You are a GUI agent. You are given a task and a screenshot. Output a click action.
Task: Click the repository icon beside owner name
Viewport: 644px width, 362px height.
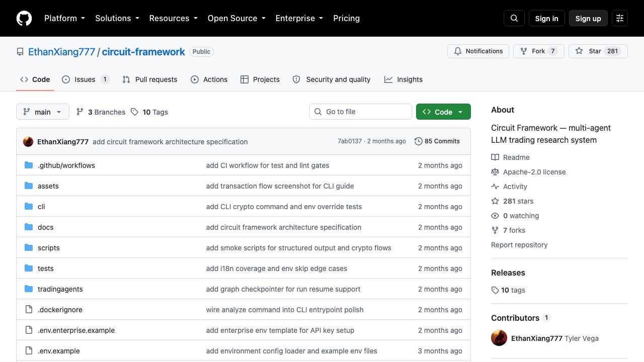(20, 52)
